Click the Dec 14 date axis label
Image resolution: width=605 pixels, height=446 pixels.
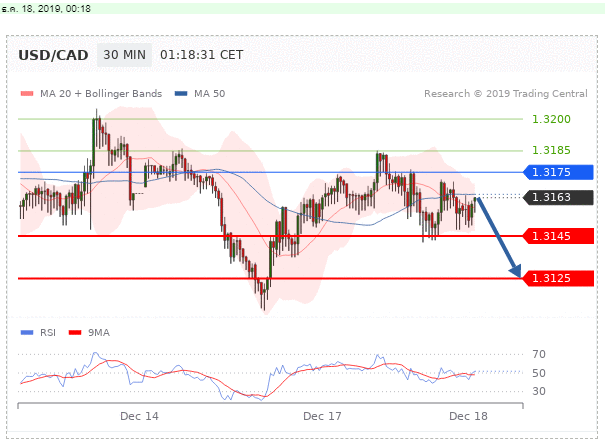[x=139, y=416]
